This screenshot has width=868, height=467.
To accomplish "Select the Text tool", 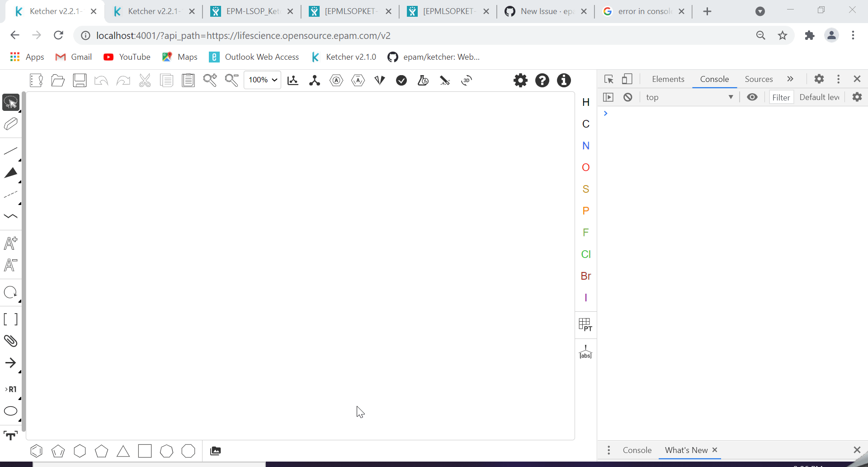I will tap(11, 435).
